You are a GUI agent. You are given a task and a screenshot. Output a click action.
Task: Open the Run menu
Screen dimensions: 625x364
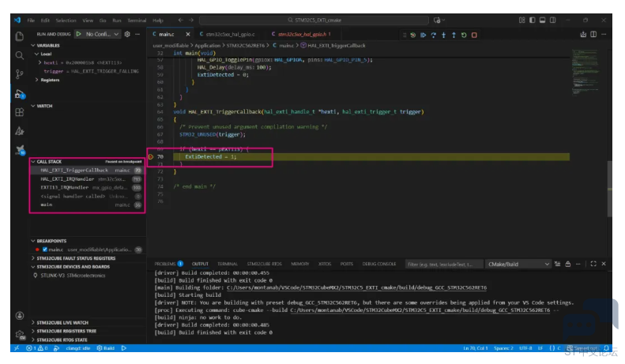(117, 21)
